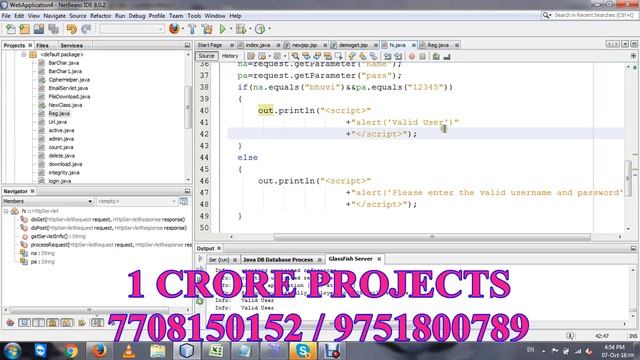640x360 pixels.
Task: Select doPost method in Navigator
Action: pyautogui.click(x=109, y=228)
